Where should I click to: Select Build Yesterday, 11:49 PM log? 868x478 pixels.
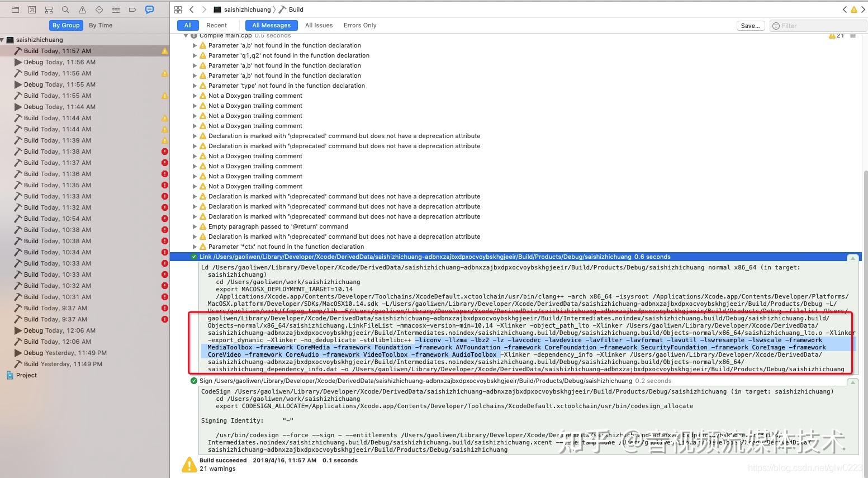(85, 364)
